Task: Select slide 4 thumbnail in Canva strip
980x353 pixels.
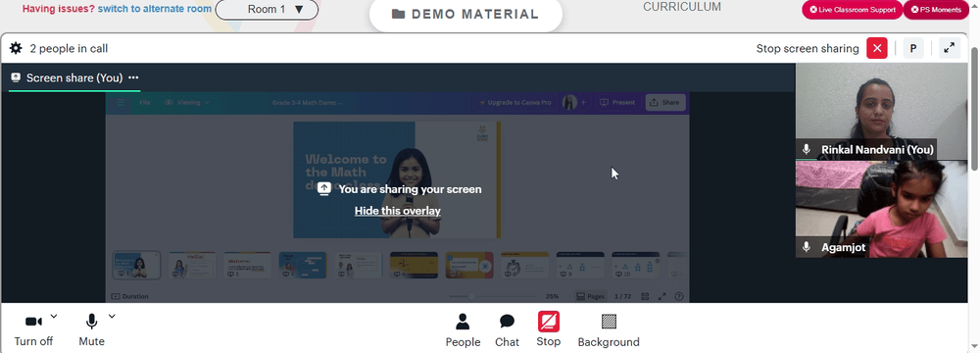Action: coord(303,266)
